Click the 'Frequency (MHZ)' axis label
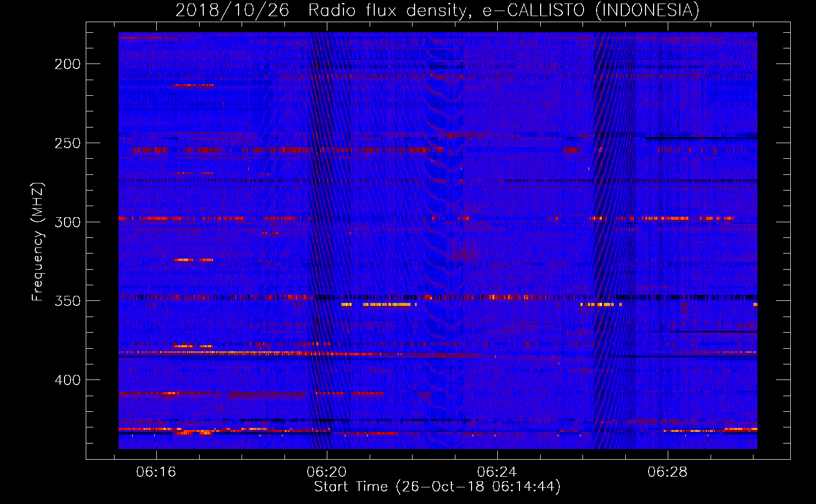Viewport: 816px width, 504px height. pyautogui.click(x=37, y=241)
